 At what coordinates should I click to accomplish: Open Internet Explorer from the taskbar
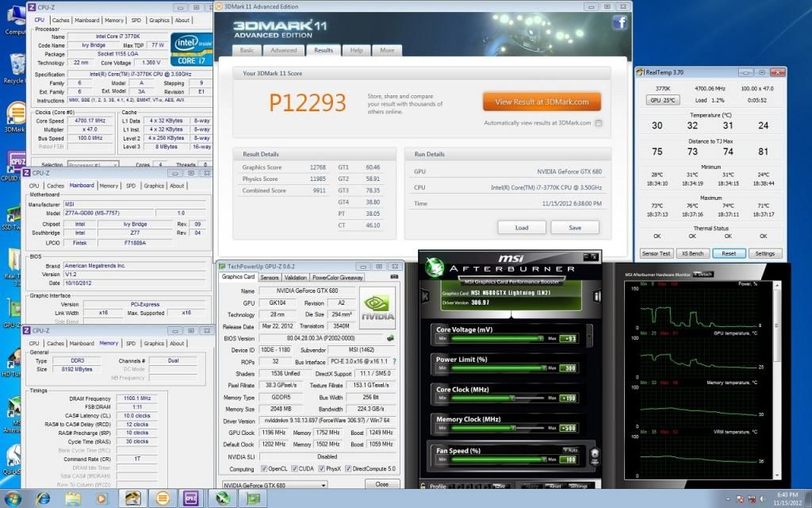44,498
